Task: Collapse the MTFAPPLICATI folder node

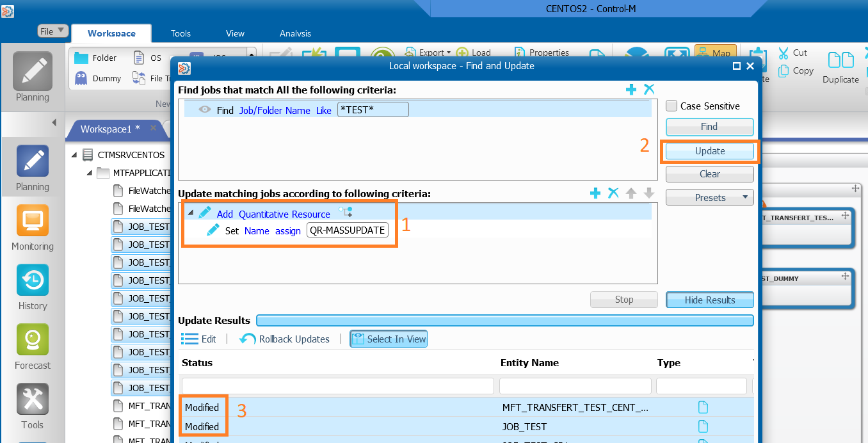Action: [x=90, y=173]
